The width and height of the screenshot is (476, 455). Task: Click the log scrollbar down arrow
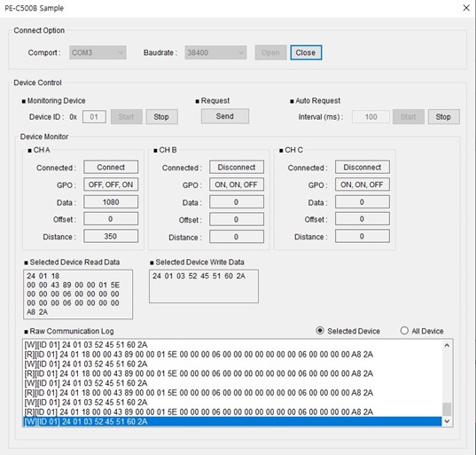[447, 421]
